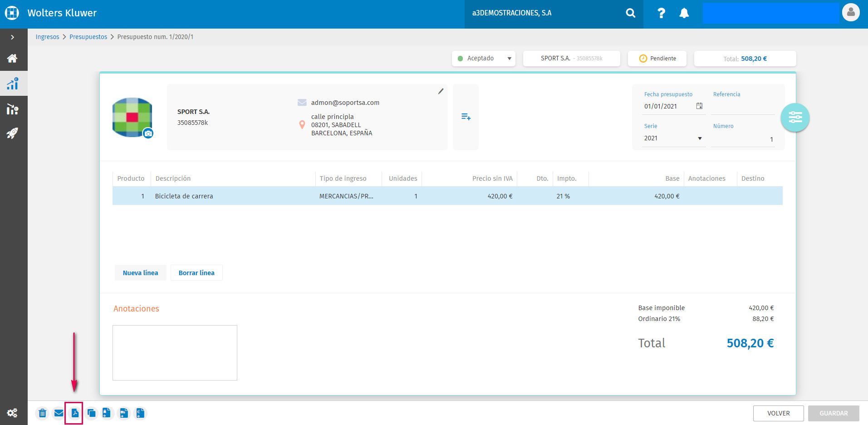Click the Nueva línea button

(140, 273)
